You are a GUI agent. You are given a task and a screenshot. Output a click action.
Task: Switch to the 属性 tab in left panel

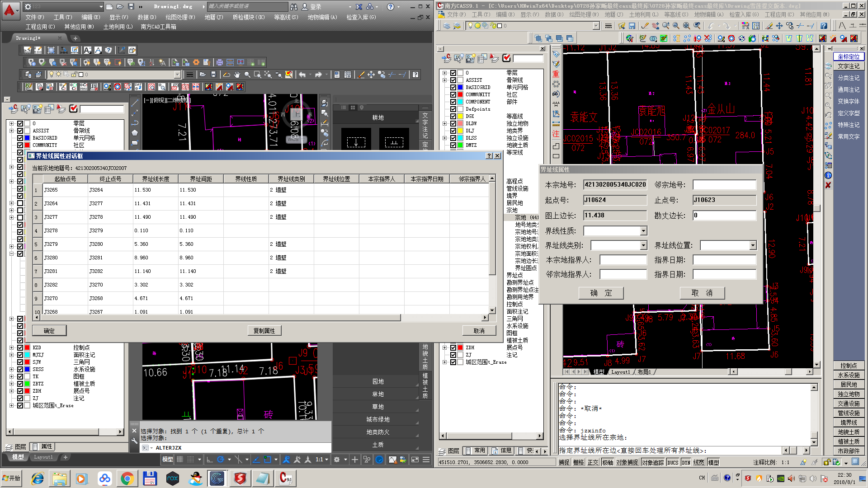click(43, 446)
